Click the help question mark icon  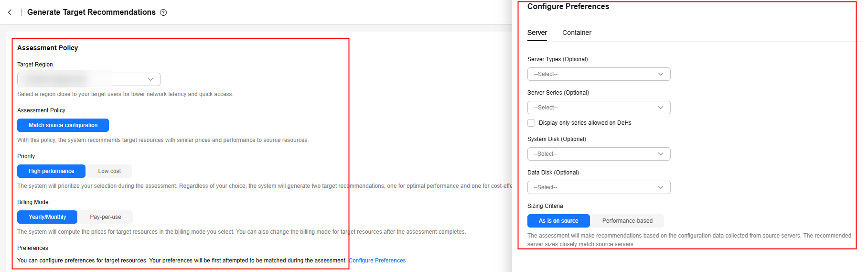163,12
